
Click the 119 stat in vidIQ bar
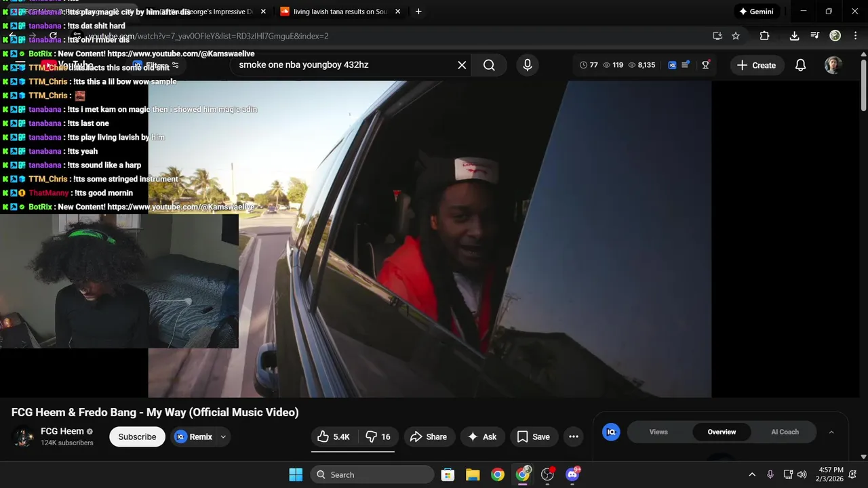coord(613,65)
